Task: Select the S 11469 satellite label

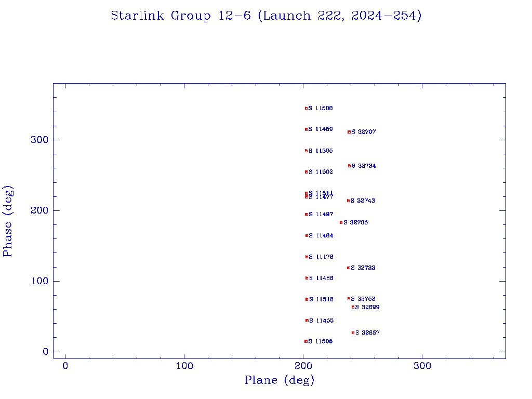Action: click(x=321, y=129)
